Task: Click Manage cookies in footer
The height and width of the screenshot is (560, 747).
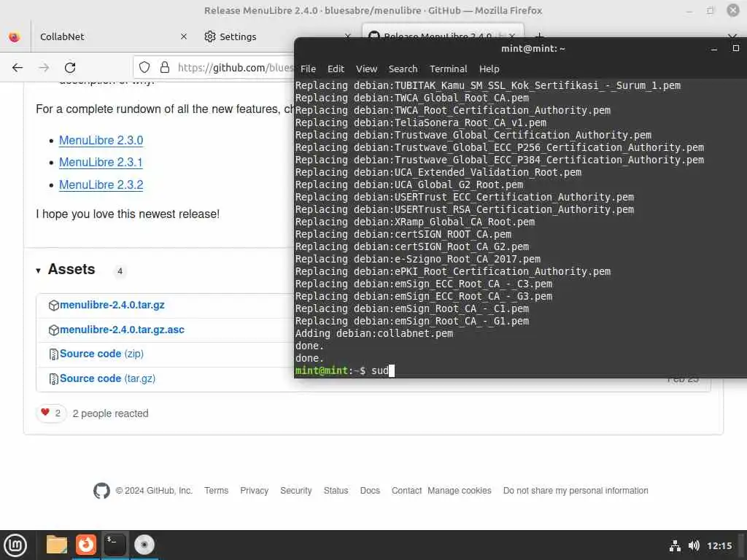Action: (x=460, y=491)
